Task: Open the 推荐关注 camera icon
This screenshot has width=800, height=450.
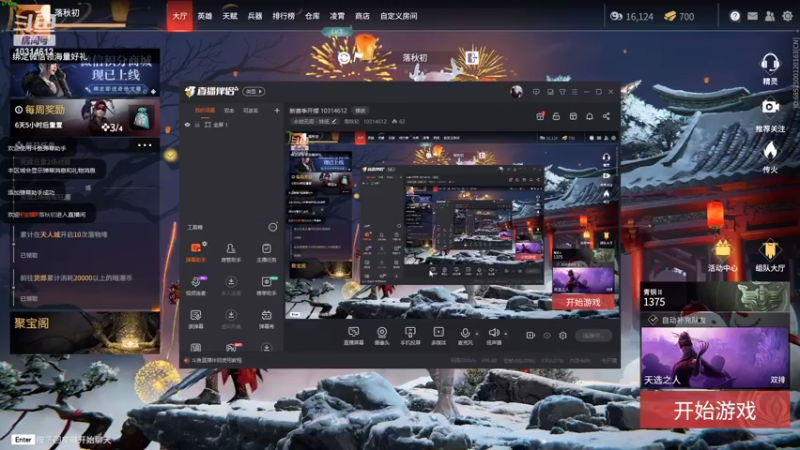Action: (770, 115)
